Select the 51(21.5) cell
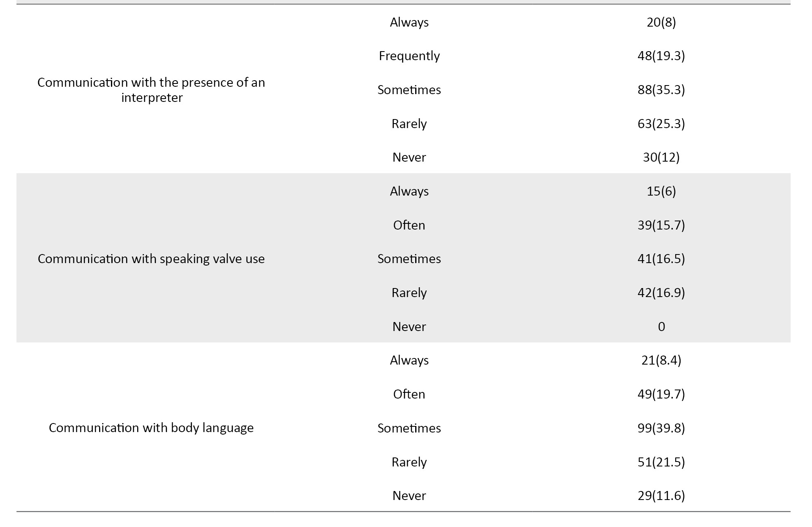Image resolution: width=812 pixels, height=527 pixels. pyautogui.click(x=661, y=462)
